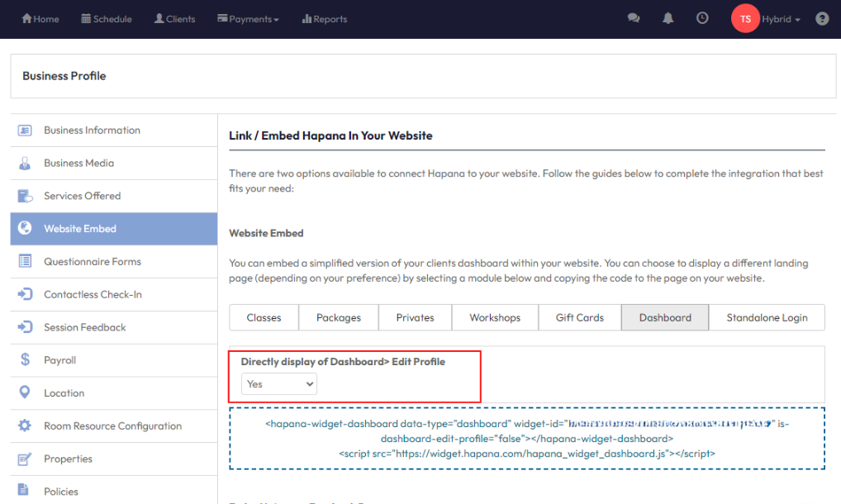The image size is (841, 504).
Task: Open Questionnaire Forms in the sidebar
Action: (93, 262)
